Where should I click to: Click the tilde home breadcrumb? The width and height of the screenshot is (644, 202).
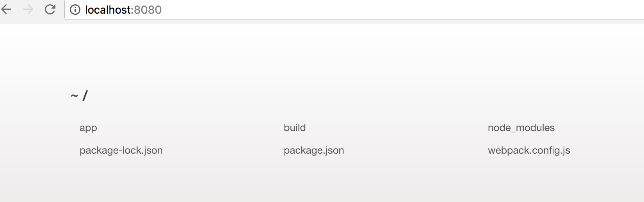74,96
